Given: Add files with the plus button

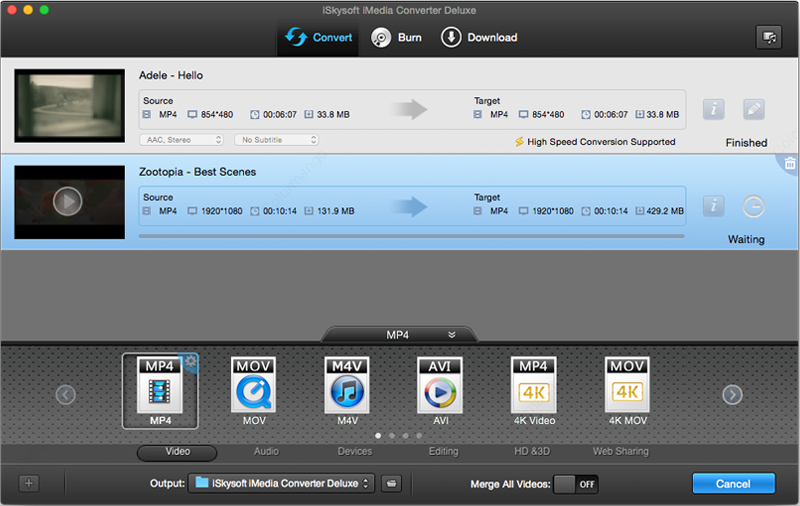Looking at the screenshot, I should [29, 483].
